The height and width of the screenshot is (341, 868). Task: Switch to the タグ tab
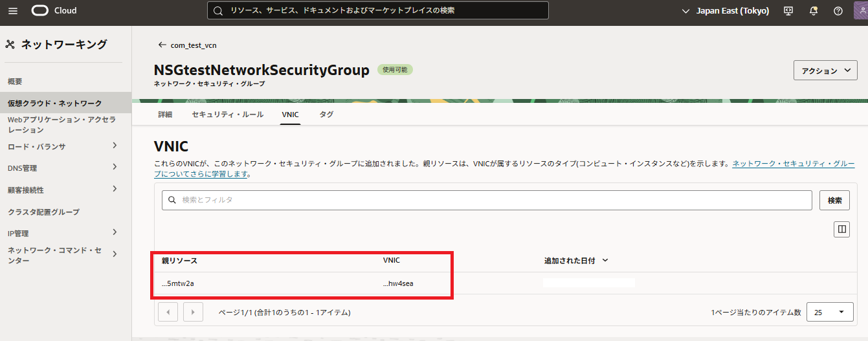[x=326, y=115]
